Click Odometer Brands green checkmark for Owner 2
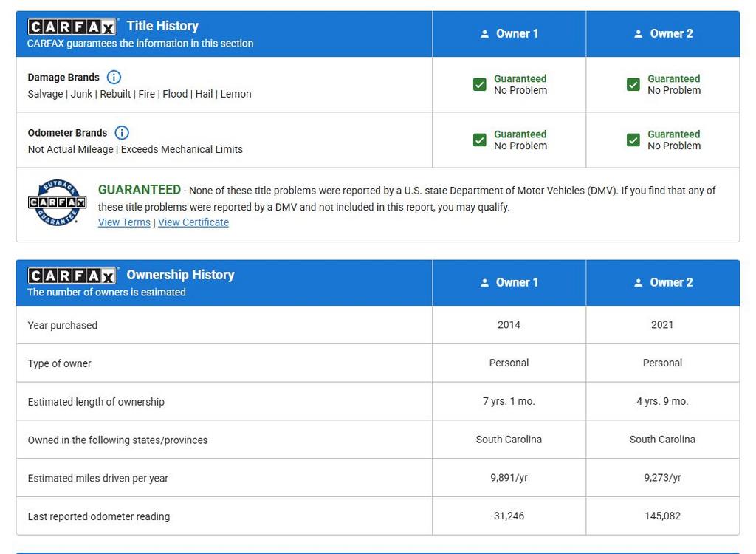 633,140
